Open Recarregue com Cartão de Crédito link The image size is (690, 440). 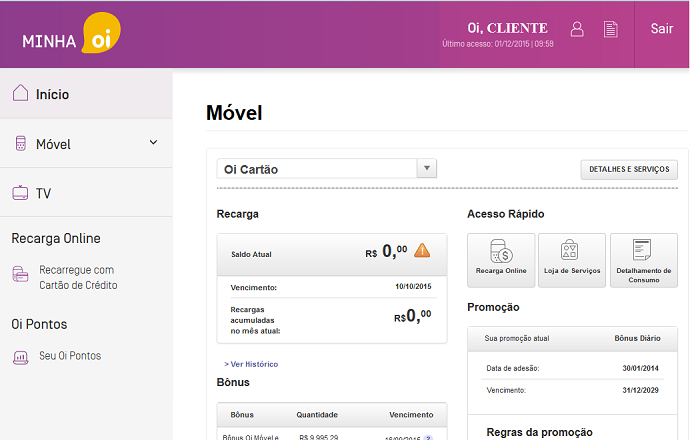[78, 277]
